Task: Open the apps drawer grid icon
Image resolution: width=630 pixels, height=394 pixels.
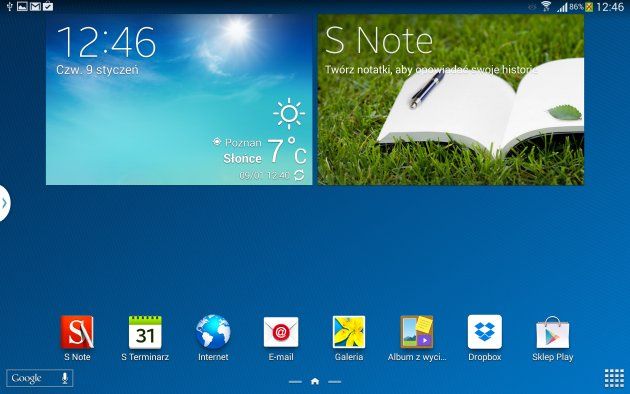Action: pos(614,378)
